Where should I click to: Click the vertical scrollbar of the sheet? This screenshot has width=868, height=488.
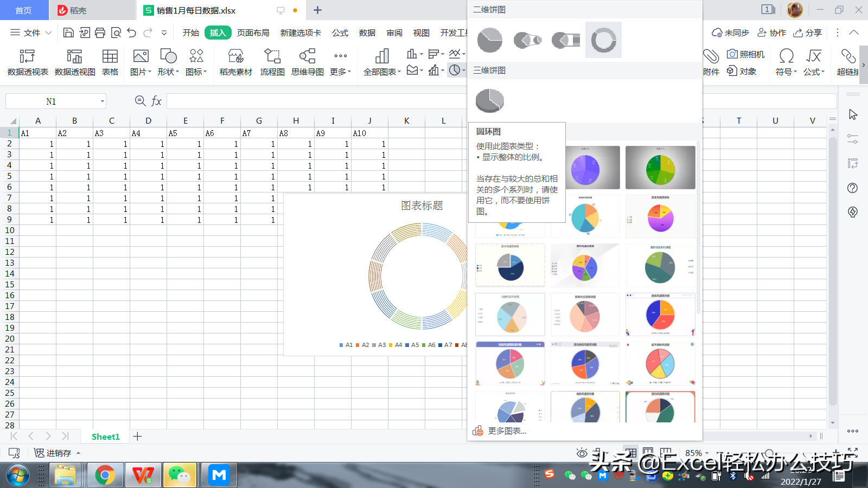pyautogui.click(x=833, y=271)
